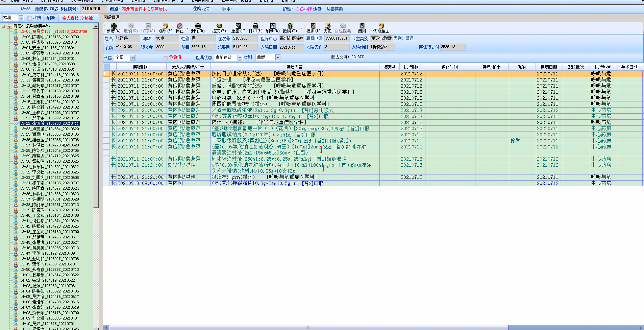This screenshot has width=644, height=330.
Task: Click the 新增(A) add order icon
Action: (114, 26)
